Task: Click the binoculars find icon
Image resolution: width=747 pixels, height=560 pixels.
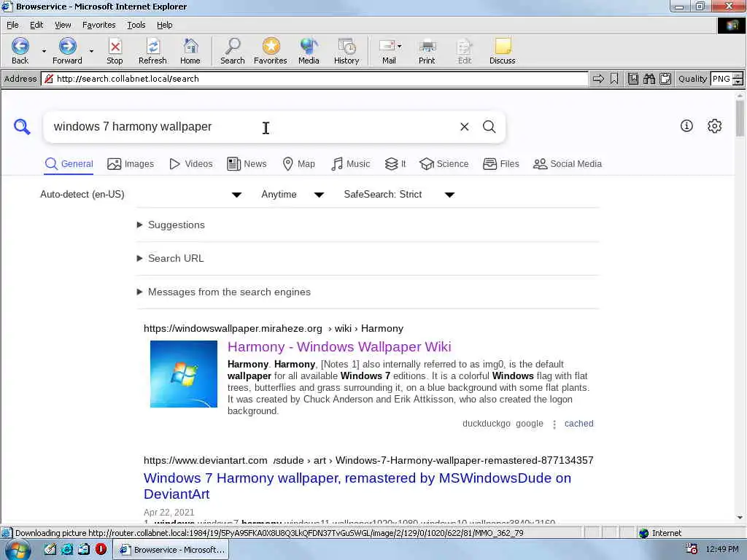Action: (x=649, y=79)
